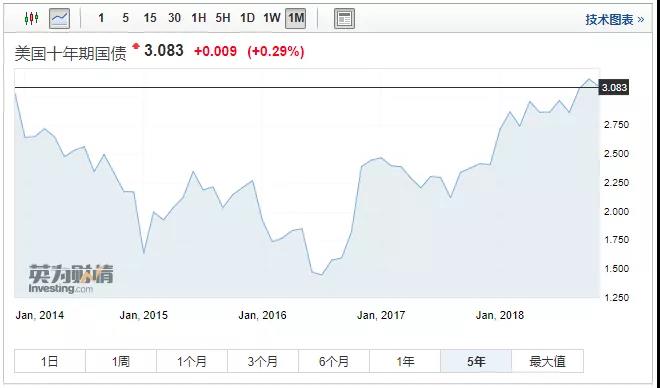
Task: Click the current price 3.083 in header
Action: click(x=164, y=50)
